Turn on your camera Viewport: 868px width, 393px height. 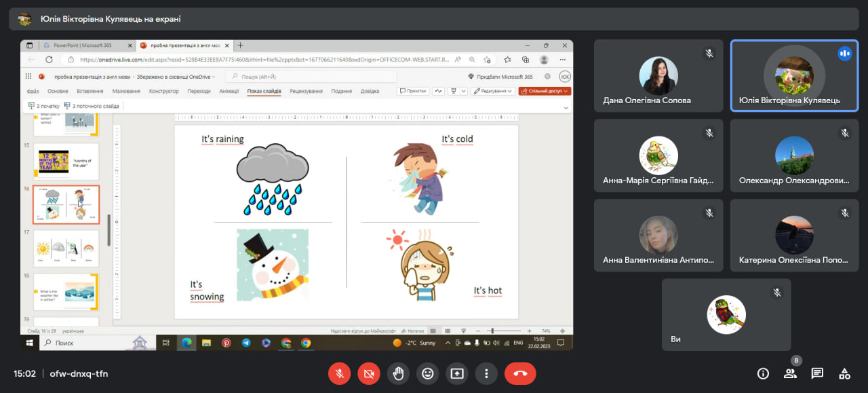point(369,373)
